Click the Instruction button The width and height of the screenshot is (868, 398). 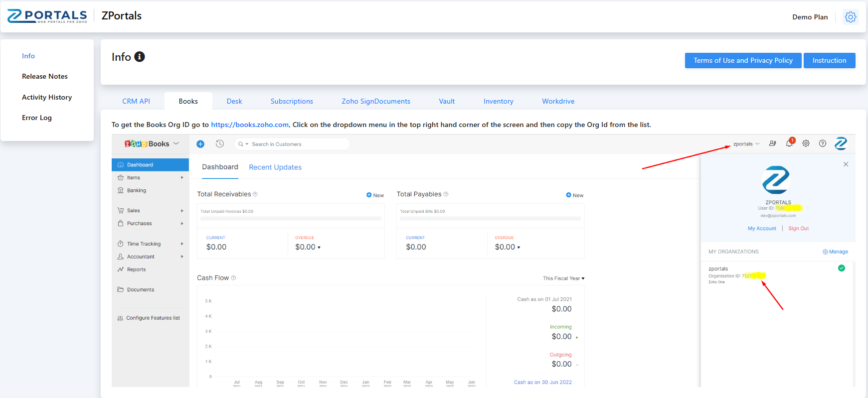tap(829, 60)
